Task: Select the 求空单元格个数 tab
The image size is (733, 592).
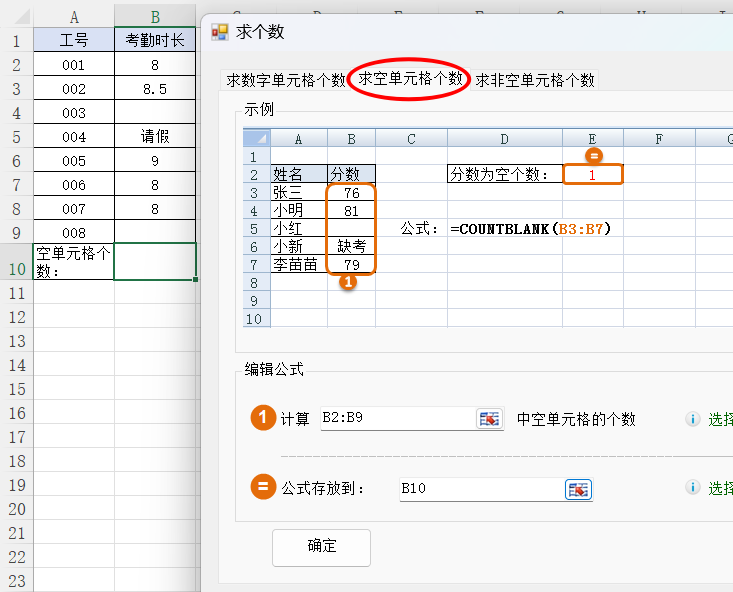Action: coord(410,79)
